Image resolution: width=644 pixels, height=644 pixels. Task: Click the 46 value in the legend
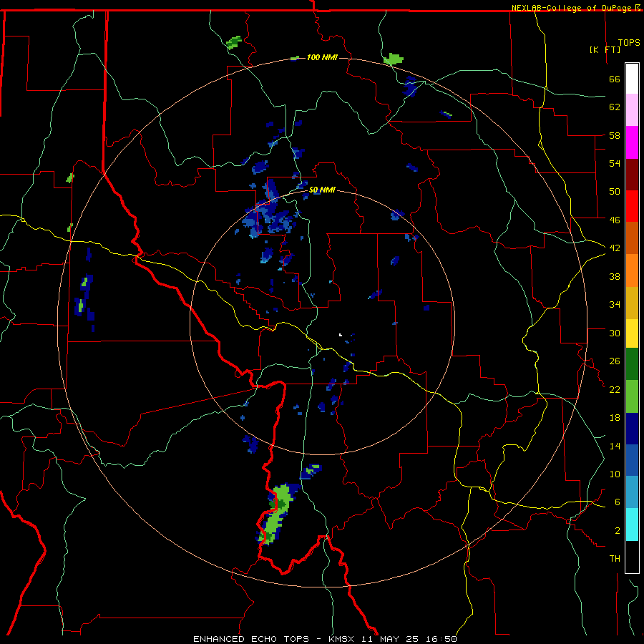click(x=615, y=220)
